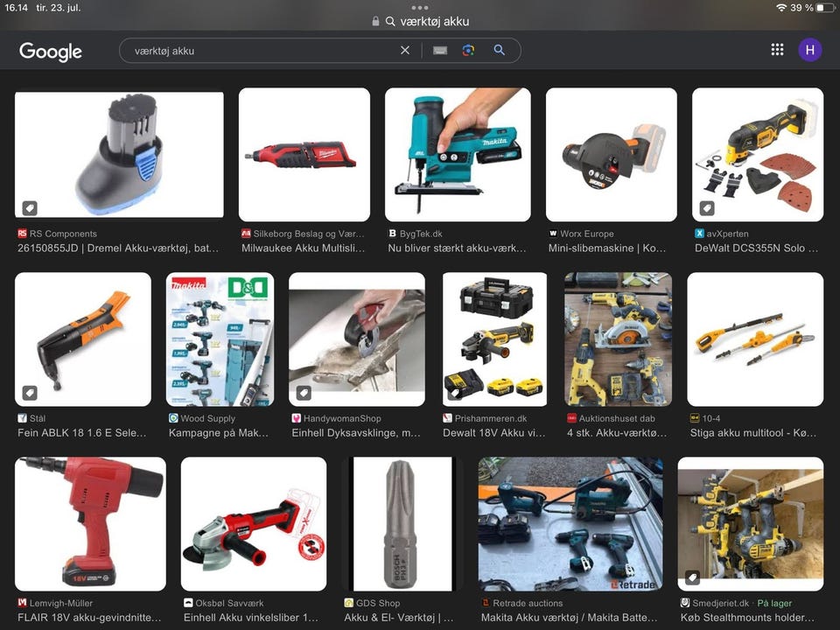Open the DeWalt multitool image
This screenshot has height=630, width=840.
[758, 155]
